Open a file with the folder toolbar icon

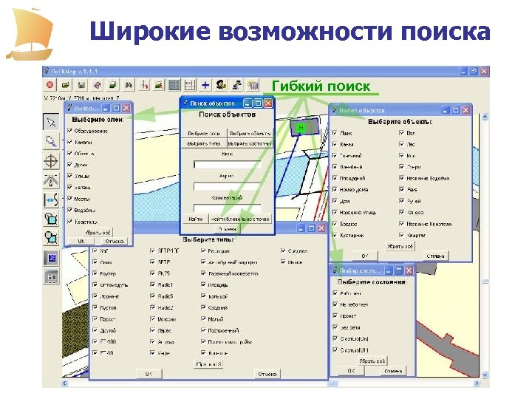tap(66, 84)
